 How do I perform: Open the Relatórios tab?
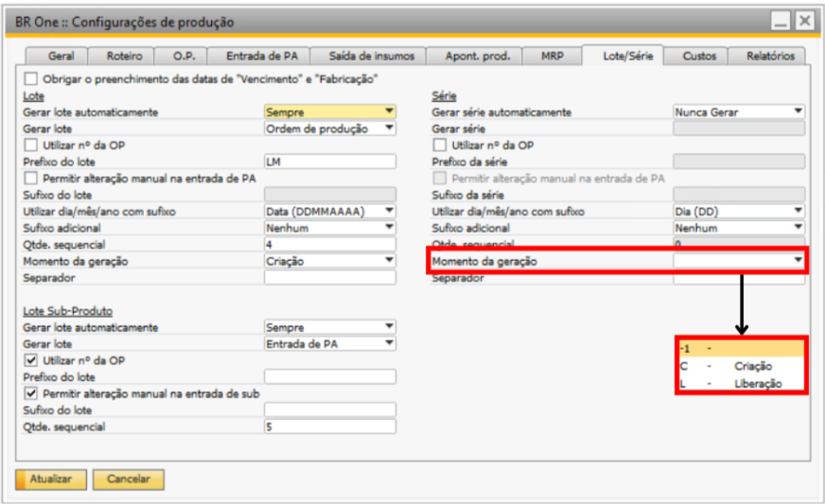(x=767, y=57)
